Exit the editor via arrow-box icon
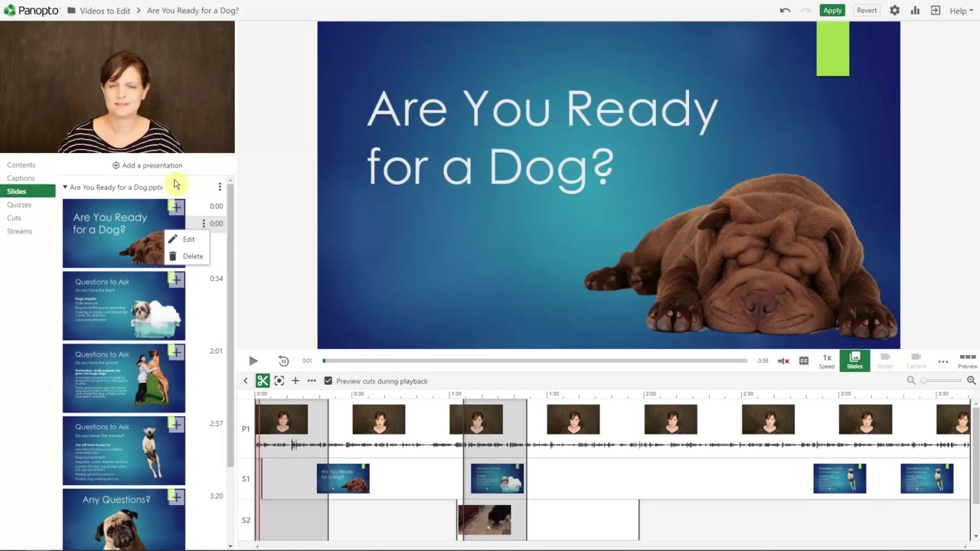This screenshot has height=551, width=980. point(935,11)
